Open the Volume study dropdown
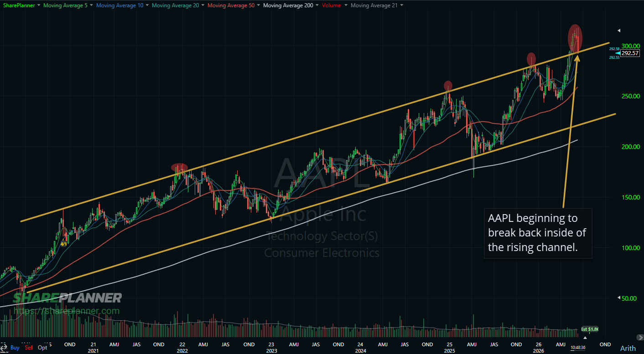Image resolution: width=644 pixels, height=354 pixels. (346, 5)
